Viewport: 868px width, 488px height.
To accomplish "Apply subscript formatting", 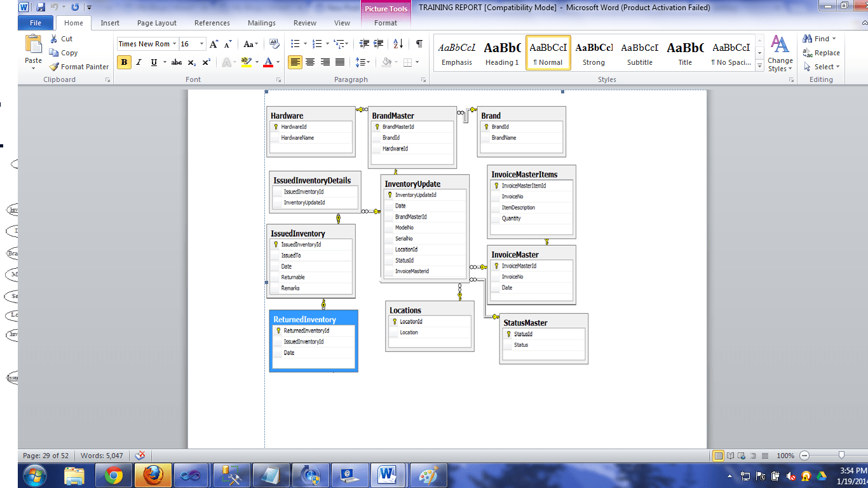I will pyautogui.click(x=192, y=63).
